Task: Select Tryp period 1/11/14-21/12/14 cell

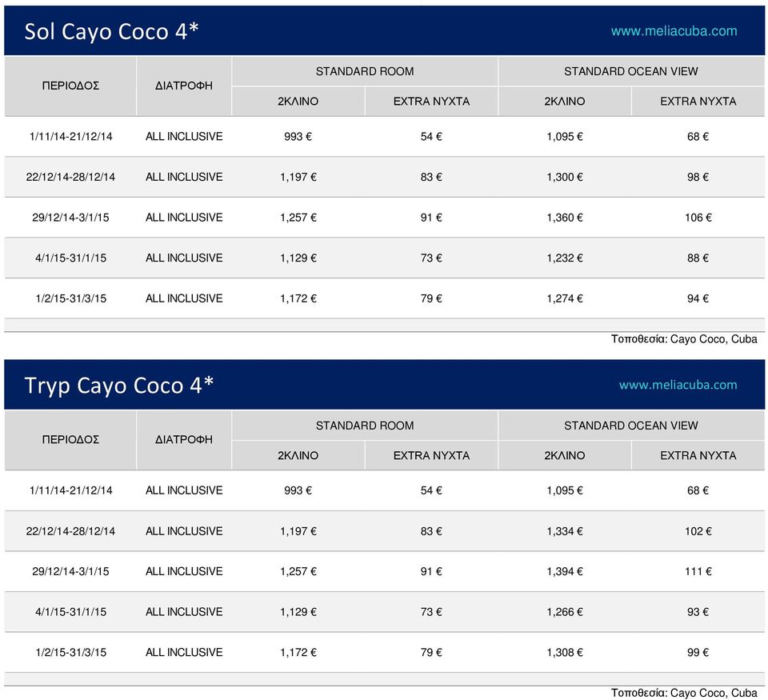Action: [70, 491]
